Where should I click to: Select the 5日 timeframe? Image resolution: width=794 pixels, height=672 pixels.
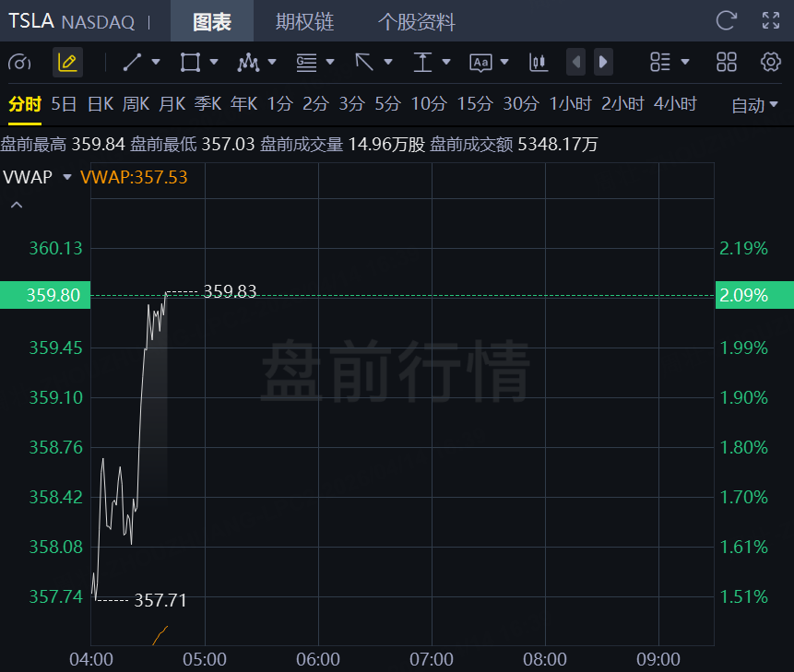(x=64, y=104)
